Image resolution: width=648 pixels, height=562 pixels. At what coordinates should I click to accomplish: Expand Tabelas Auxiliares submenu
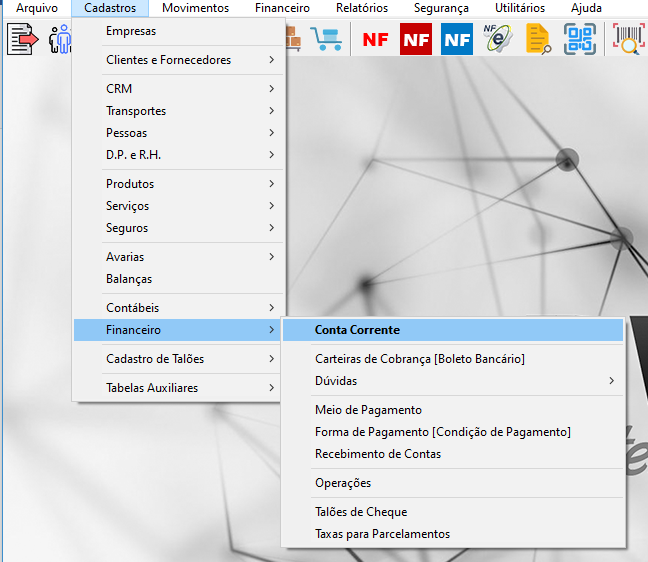(x=179, y=388)
